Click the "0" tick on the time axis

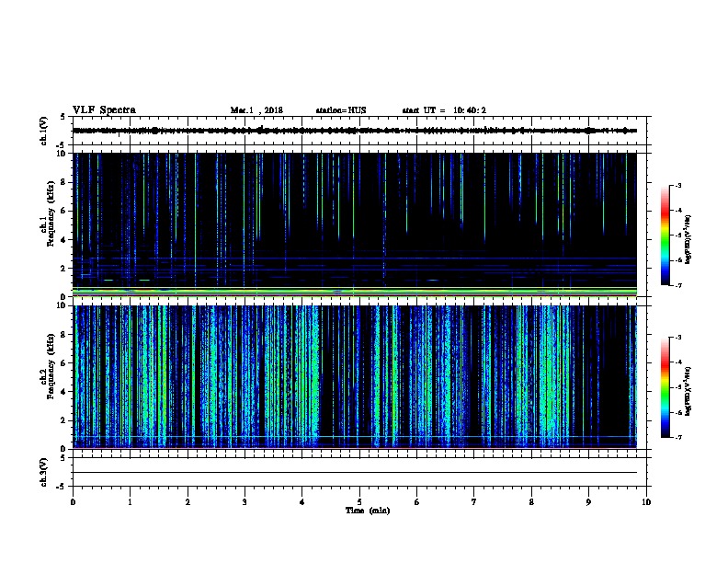click(73, 501)
